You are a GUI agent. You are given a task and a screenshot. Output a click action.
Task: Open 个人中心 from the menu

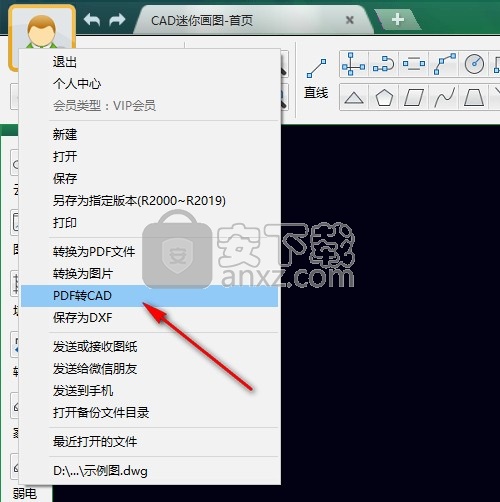pyautogui.click(x=149, y=84)
